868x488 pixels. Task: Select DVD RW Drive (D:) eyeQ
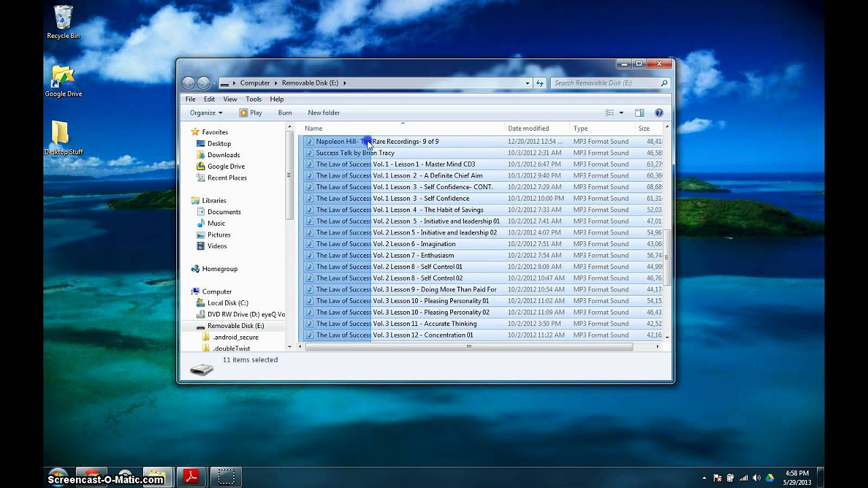(x=241, y=314)
